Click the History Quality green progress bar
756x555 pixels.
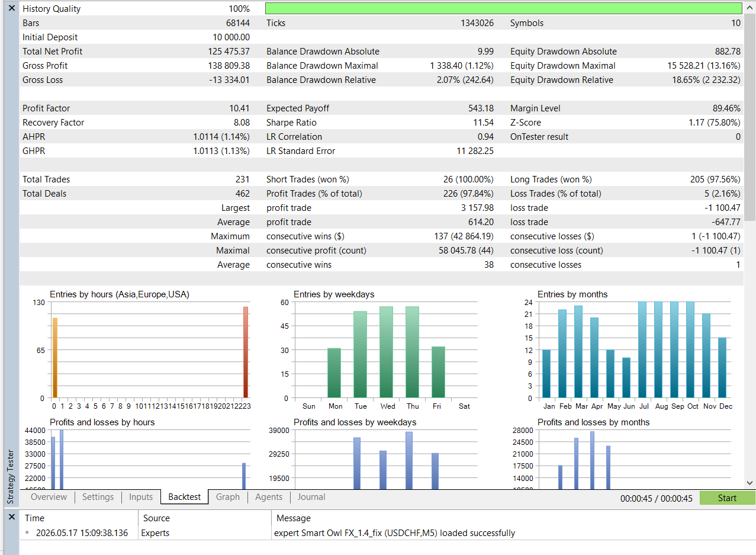pos(503,8)
